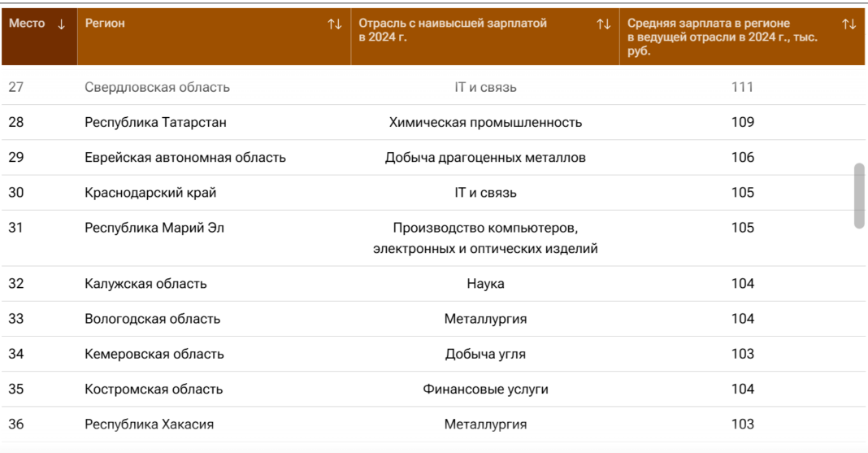
Task: Click the Свердловская область row
Action: click(157, 87)
